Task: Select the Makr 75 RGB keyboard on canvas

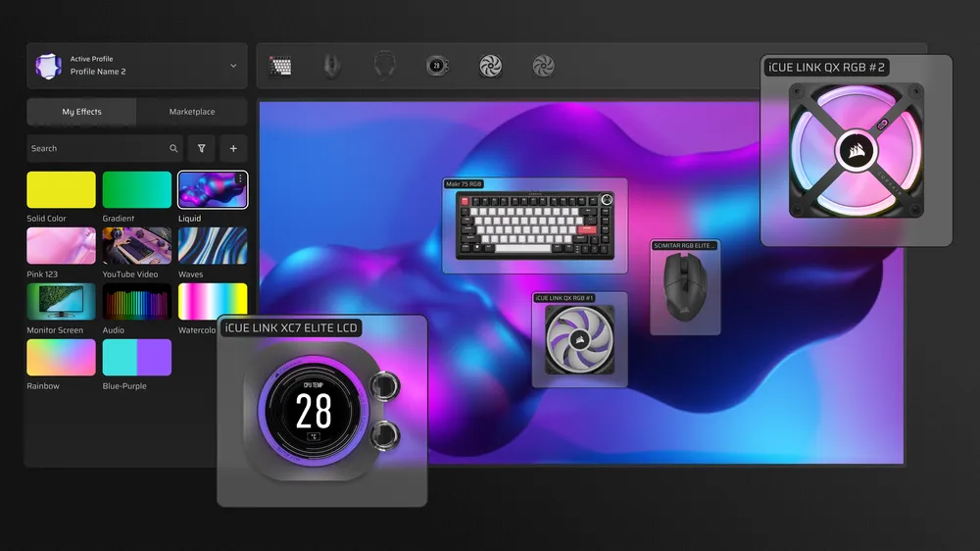Action: 535,225
